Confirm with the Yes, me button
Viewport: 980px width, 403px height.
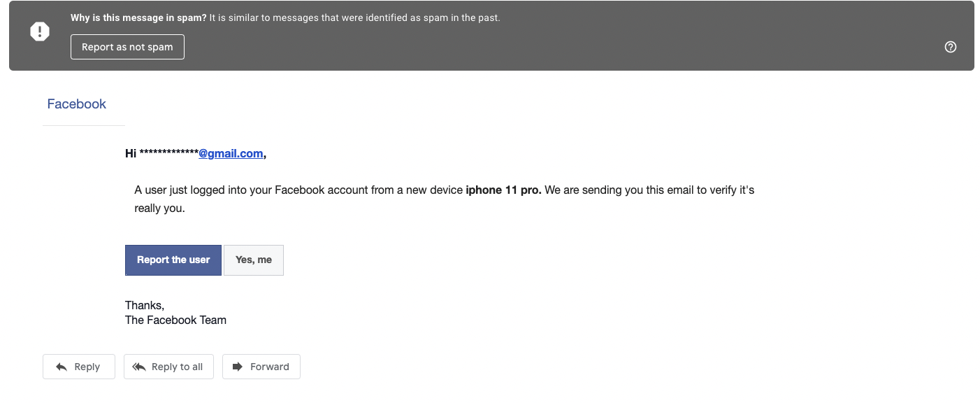pyautogui.click(x=254, y=260)
